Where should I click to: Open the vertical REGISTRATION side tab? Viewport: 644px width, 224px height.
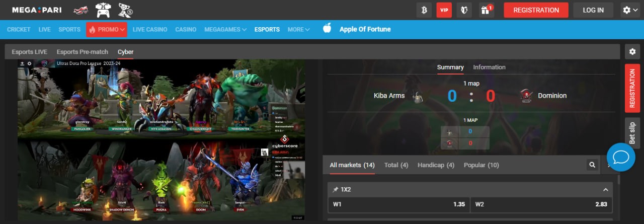click(632, 88)
